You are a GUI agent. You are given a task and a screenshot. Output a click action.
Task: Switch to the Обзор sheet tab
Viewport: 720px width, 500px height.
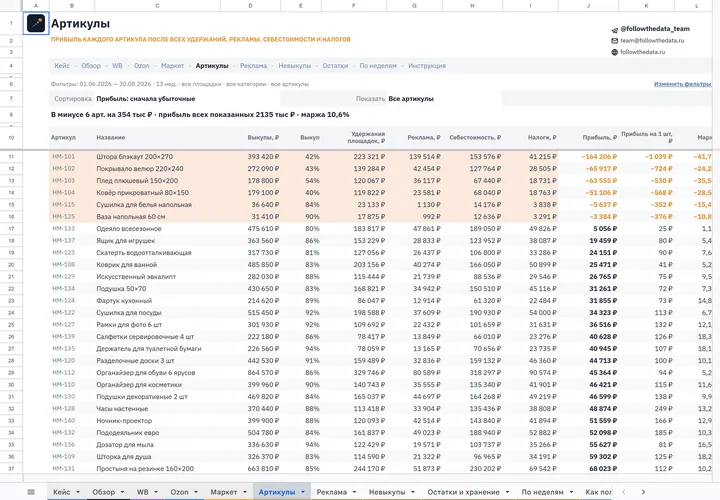tap(104, 492)
